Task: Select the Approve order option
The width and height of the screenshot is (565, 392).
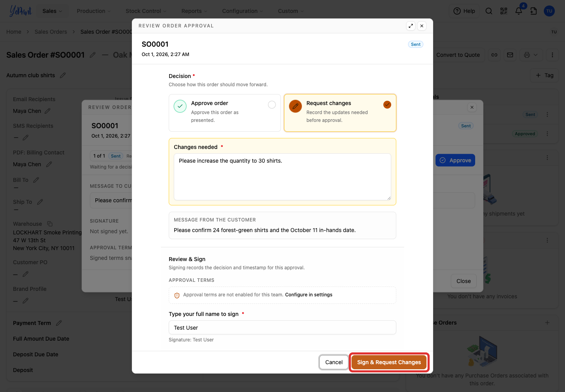Action: tap(225, 113)
